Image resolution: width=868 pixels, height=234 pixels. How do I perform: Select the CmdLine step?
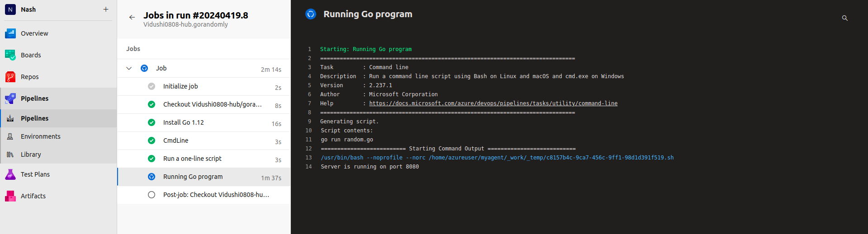tap(175, 140)
